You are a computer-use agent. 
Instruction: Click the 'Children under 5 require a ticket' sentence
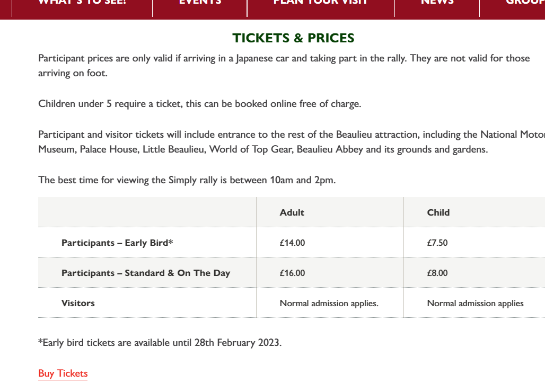click(199, 104)
